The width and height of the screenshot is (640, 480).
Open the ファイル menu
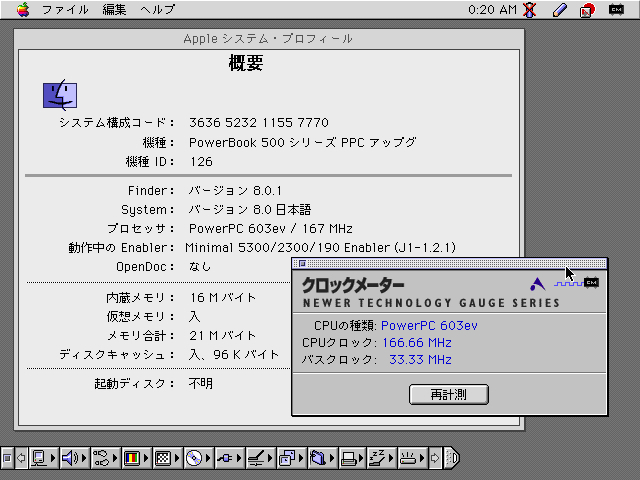tap(65, 9)
